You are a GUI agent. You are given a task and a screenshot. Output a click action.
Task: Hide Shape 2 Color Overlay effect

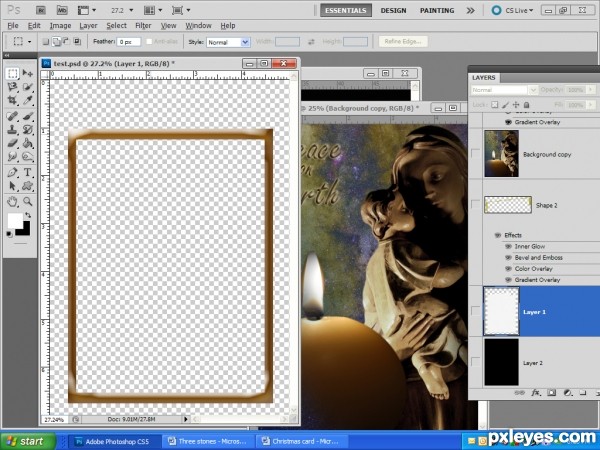coord(509,269)
